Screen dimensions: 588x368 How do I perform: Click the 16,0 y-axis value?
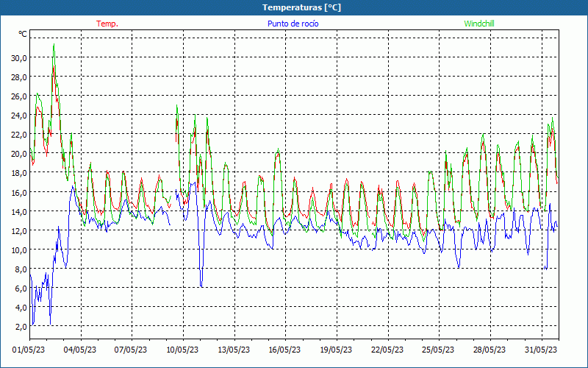(19, 192)
